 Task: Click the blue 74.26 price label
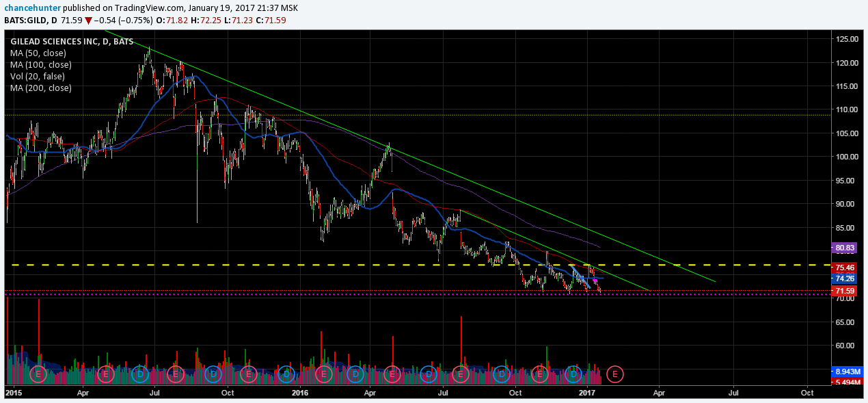(845, 278)
